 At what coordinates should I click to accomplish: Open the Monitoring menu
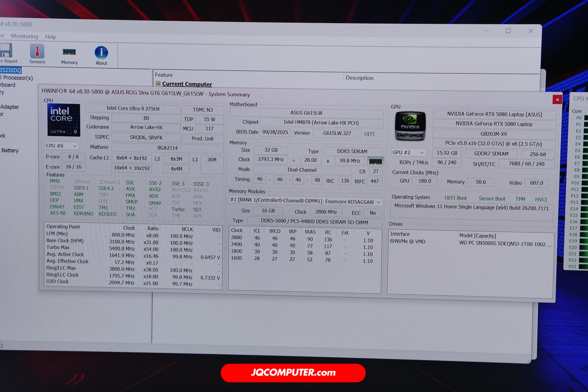tap(25, 36)
